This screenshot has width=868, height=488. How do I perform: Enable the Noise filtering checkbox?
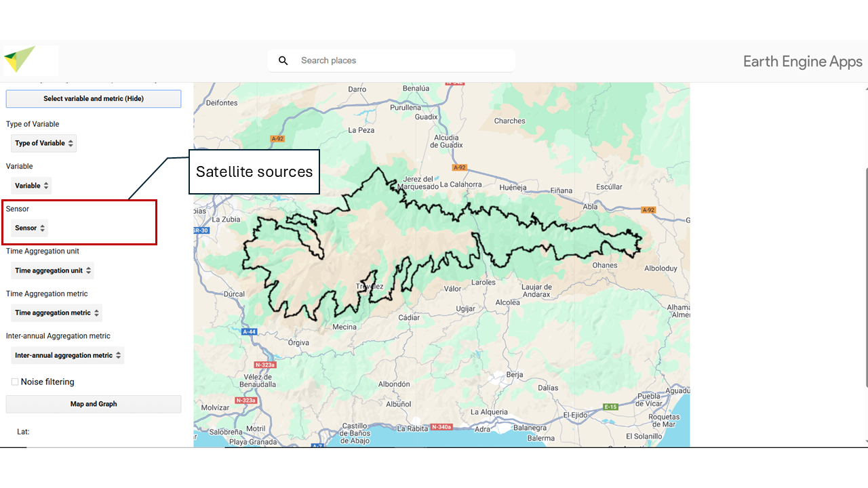[x=15, y=382]
